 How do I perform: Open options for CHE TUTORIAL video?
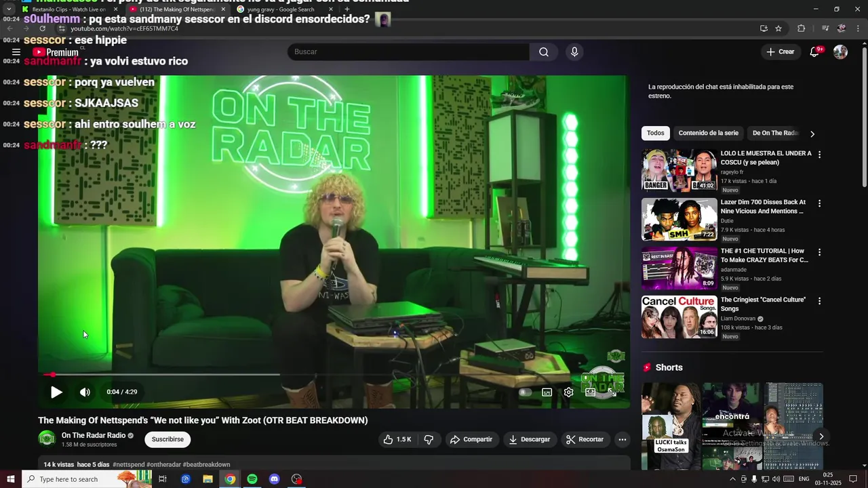tap(819, 252)
